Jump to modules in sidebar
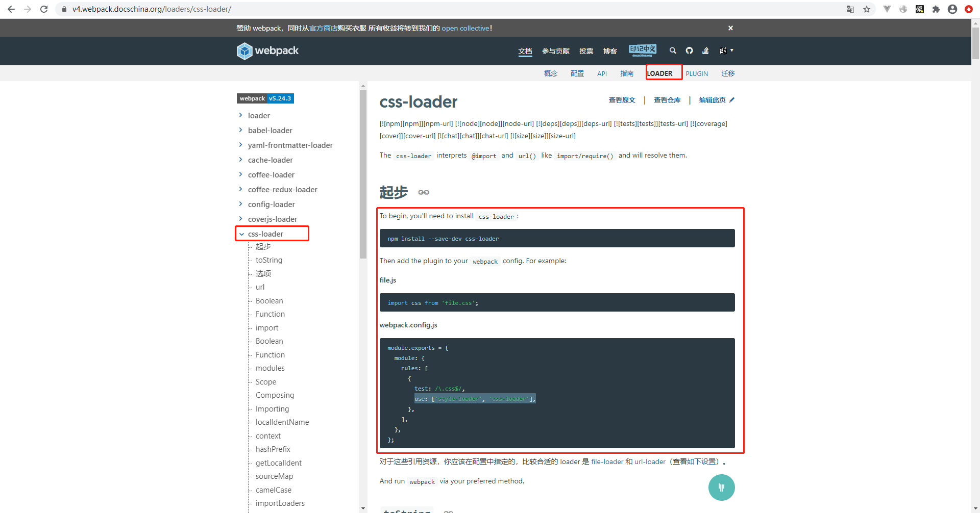 pyautogui.click(x=270, y=368)
